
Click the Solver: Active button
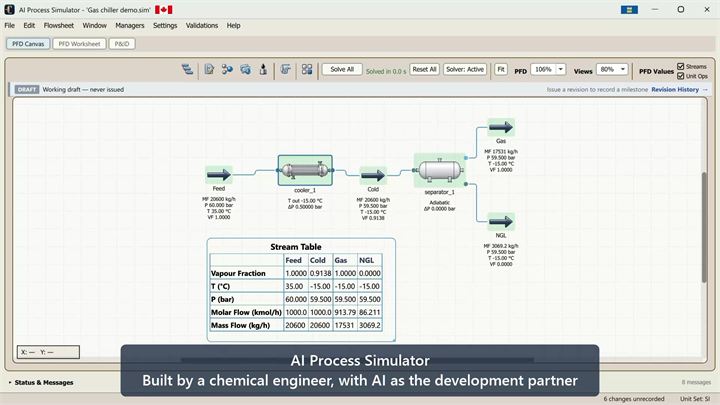[465, 69]
